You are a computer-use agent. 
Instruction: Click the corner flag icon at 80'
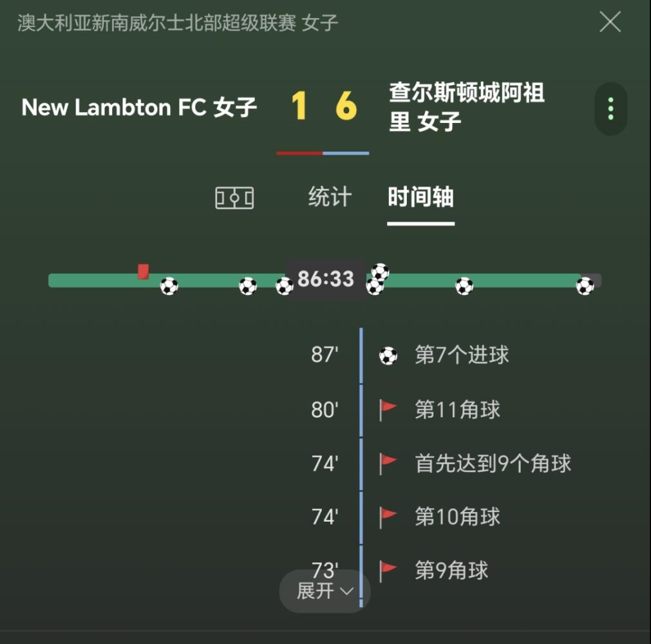point(388,410)
